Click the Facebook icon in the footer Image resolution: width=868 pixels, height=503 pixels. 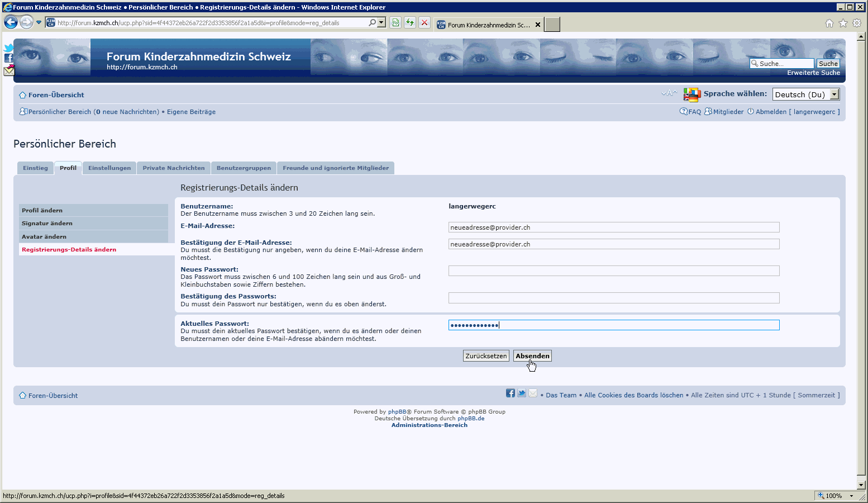point(510,393)
